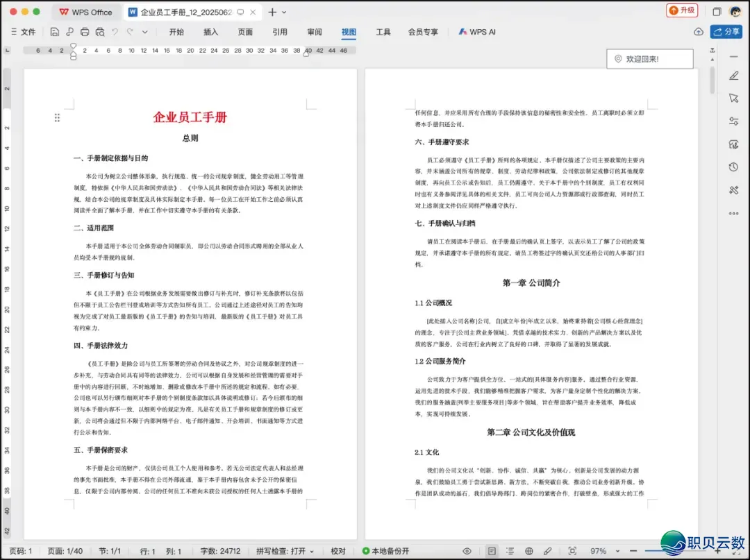Click the 本地备份开 backup indicator
Screen dimensions: 750x560
click(x=385, y=551)
